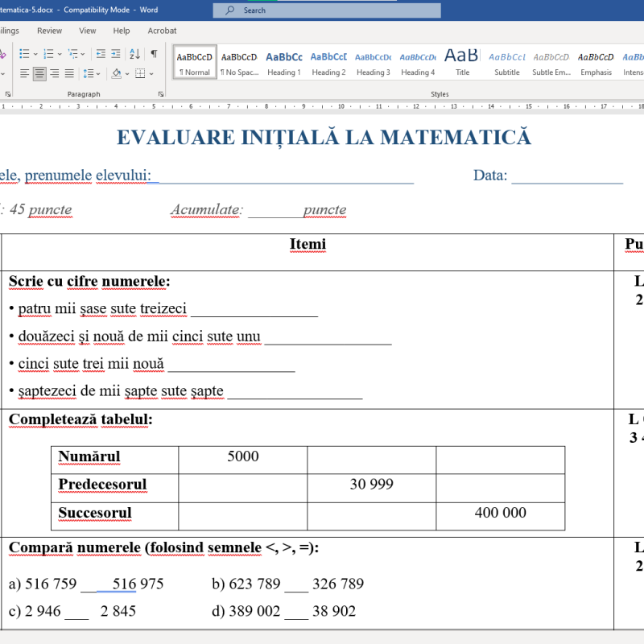
Task: Expand the borders dropdown arrow
Action: coord(151,74)
